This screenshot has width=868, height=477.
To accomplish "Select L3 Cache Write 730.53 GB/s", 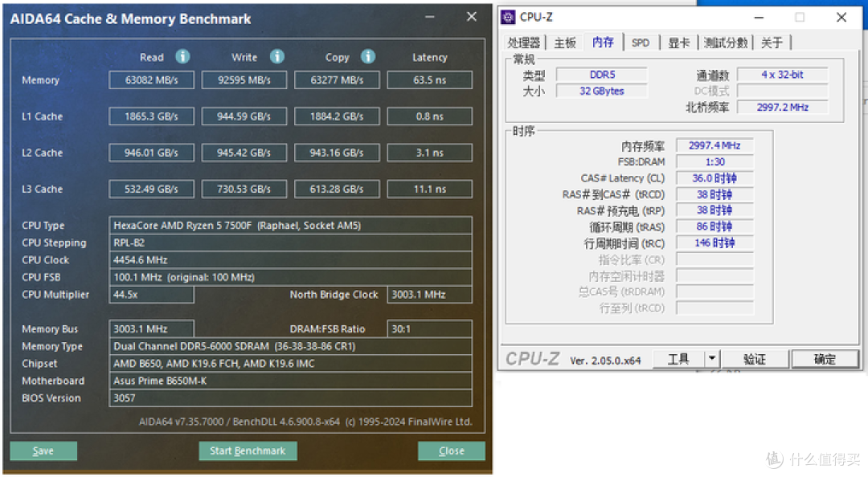I will pyautogui.click(x=244, y=190).
